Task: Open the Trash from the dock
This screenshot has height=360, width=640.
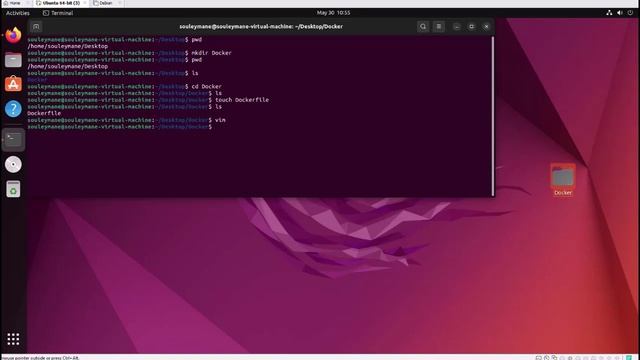Action: 13,189
